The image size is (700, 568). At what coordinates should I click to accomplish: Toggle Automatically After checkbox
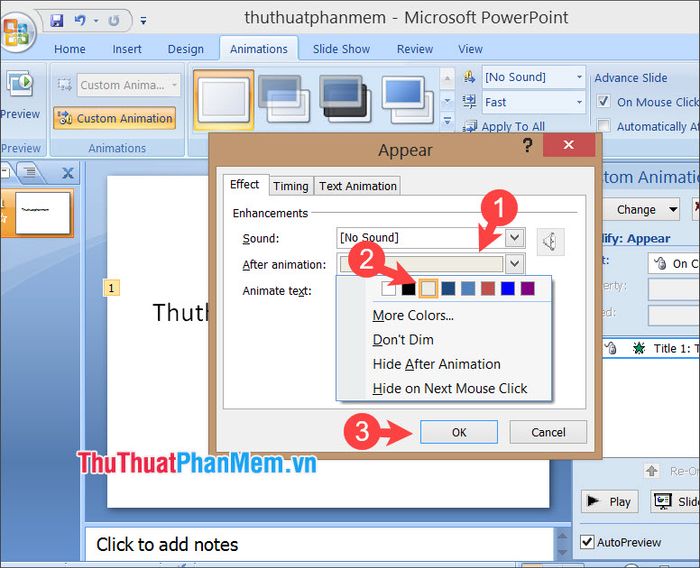[604, 126]
